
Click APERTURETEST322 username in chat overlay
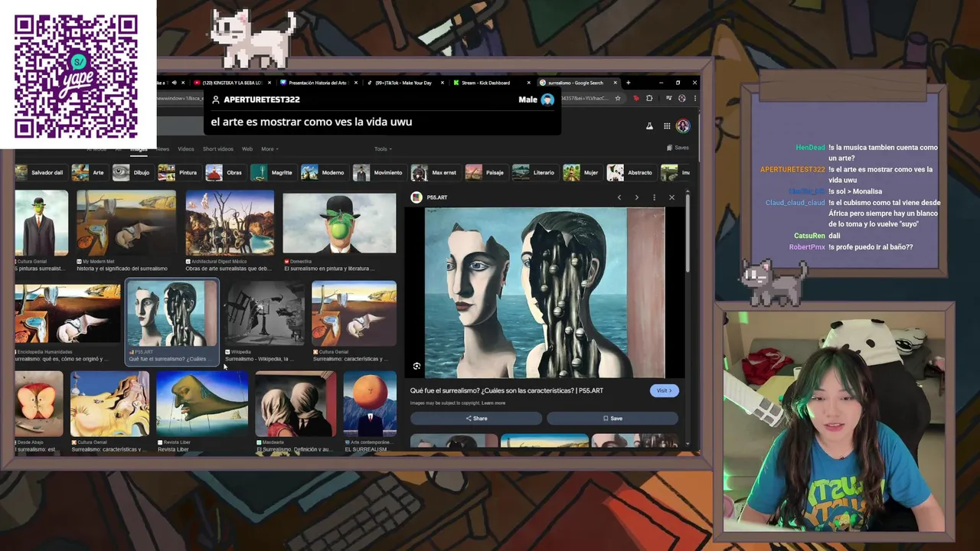click(x=792, y=169)
